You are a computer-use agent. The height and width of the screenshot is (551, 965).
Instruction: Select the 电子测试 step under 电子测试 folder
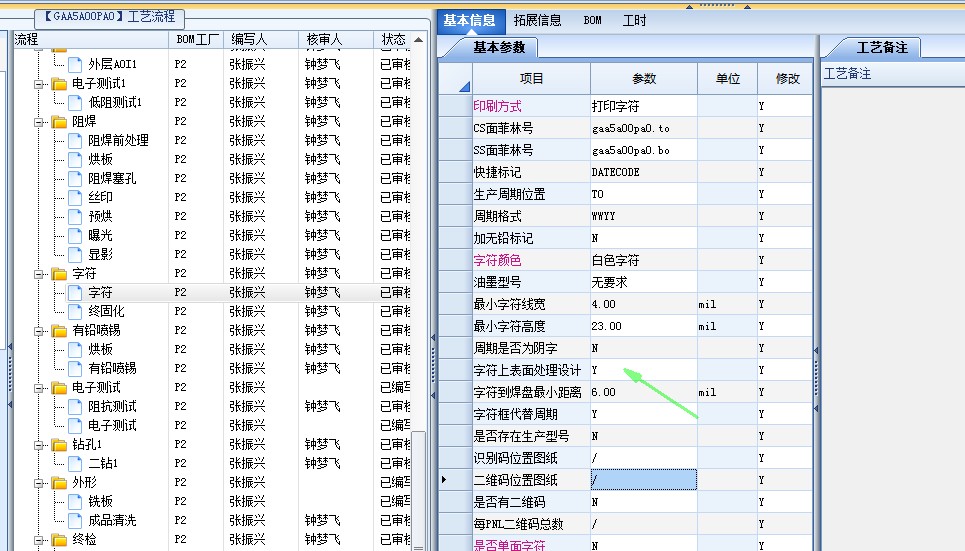212,425
